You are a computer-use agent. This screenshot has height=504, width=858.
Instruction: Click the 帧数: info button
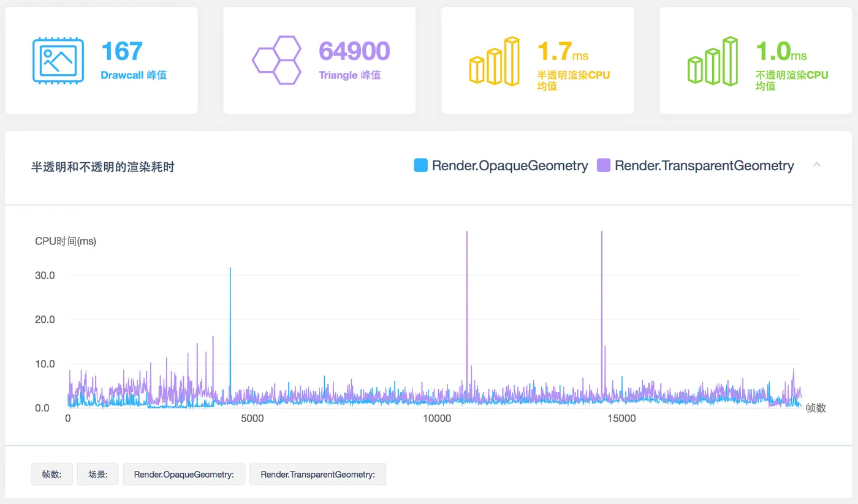tap(52, 474)
